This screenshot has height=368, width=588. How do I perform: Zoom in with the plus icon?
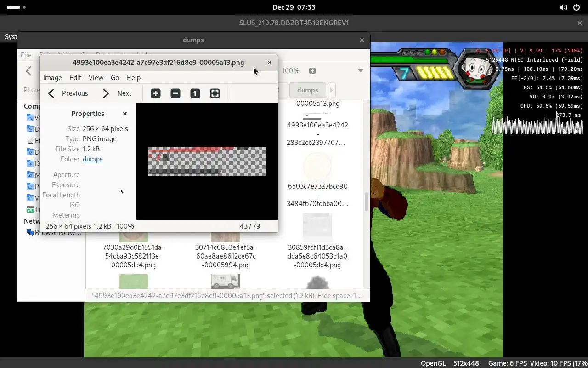click(x=156, y=93)
